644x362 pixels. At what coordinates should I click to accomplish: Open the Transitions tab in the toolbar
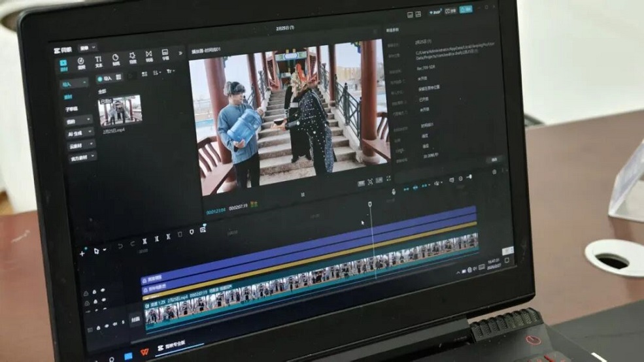(149, 57)
